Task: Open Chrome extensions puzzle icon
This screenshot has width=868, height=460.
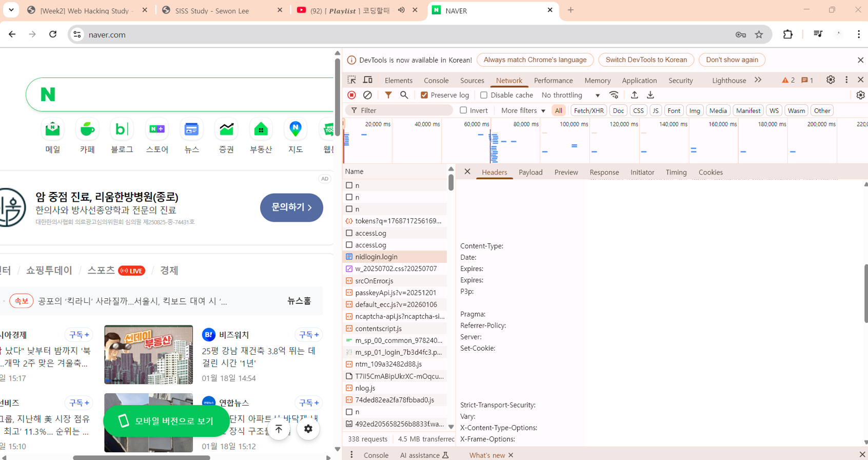Action: tap(788, 34)
